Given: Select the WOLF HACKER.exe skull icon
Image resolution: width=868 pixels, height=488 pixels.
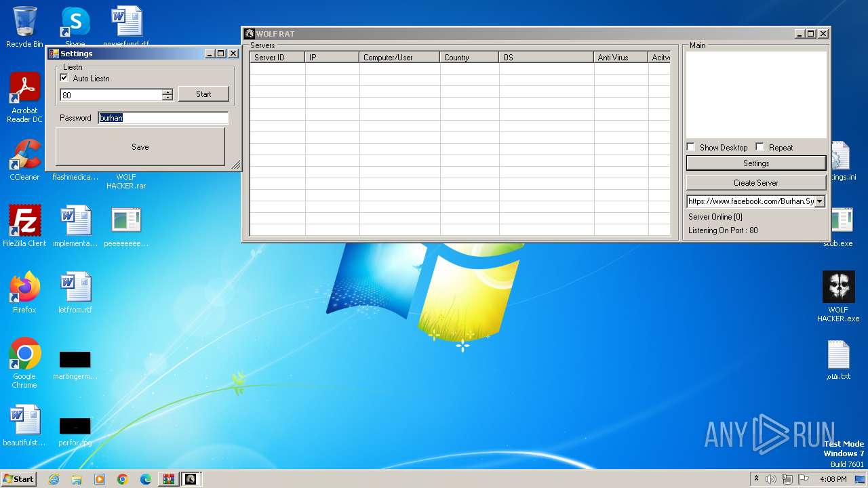Looking at the screenshot, I should click(x=838, y=297).
